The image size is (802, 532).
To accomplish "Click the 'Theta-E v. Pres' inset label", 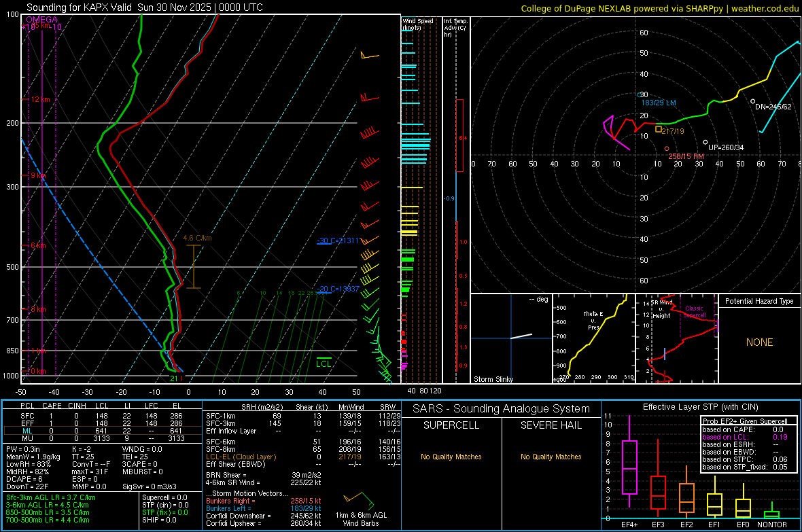I will pos(593,320).
